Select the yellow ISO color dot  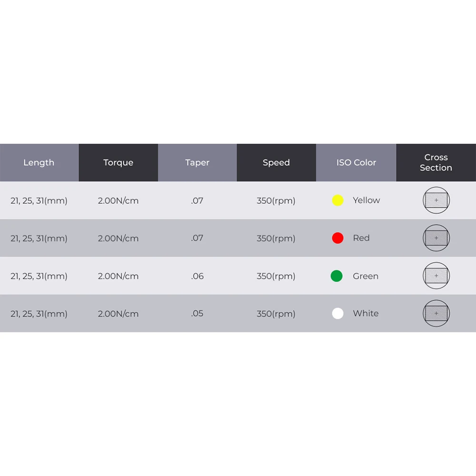[x=337, y=200]
